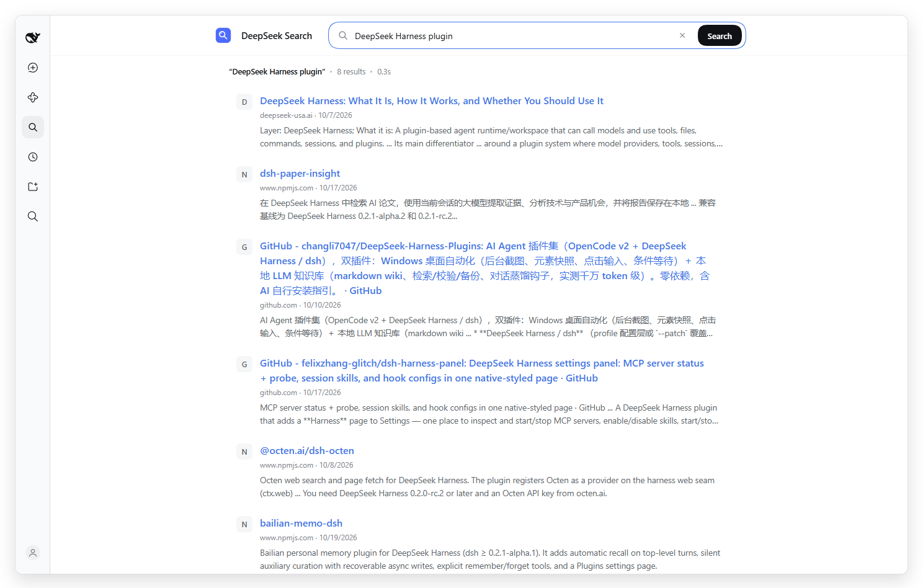The image size is (923, 588).
Task: Click the "8 results" count text
Action: (x=351, y=72)
